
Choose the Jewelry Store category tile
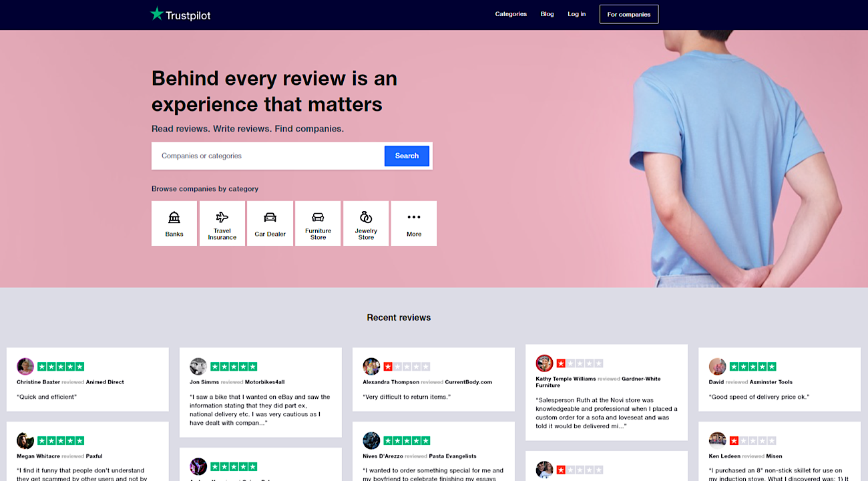[366, 223]
